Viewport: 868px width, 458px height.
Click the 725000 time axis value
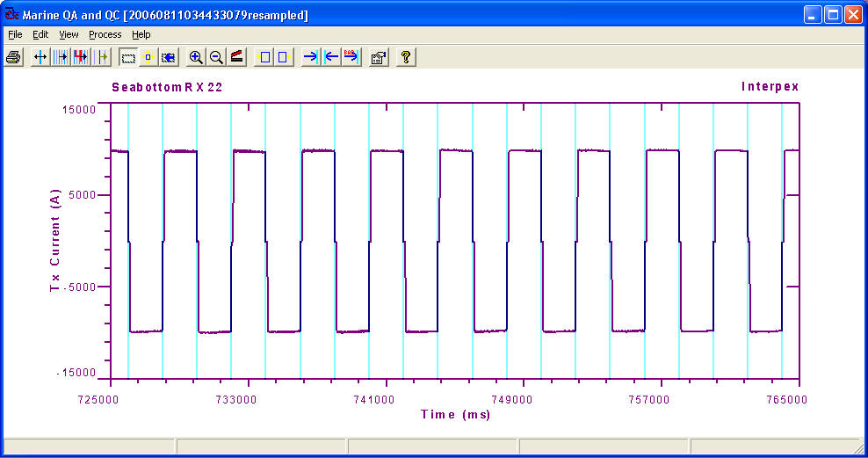click(x=98, y=399)
